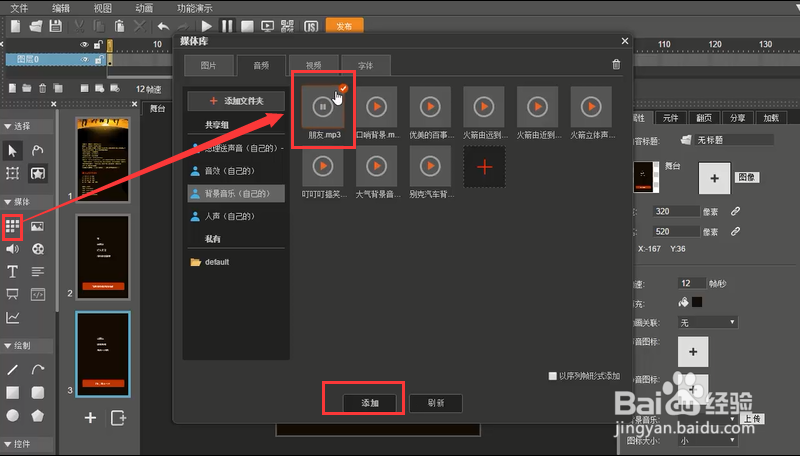Switch to 图片 tab in media library
800x456 pixels.
coord(209,65)
